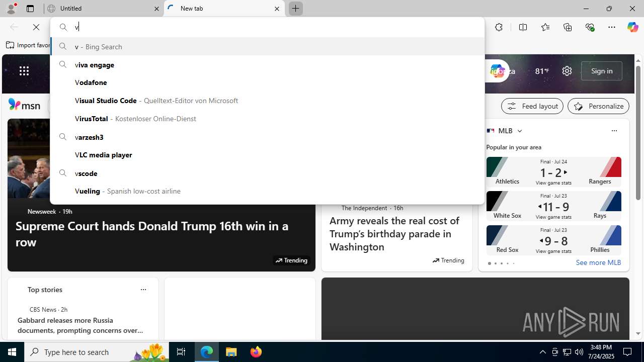Click the Sign in button
This screenshot has width=644, height=362.
(x=602, y=71)
